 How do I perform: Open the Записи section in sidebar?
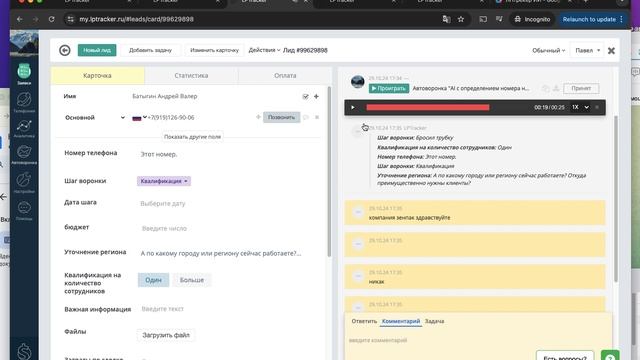click(x=24, y=73)
